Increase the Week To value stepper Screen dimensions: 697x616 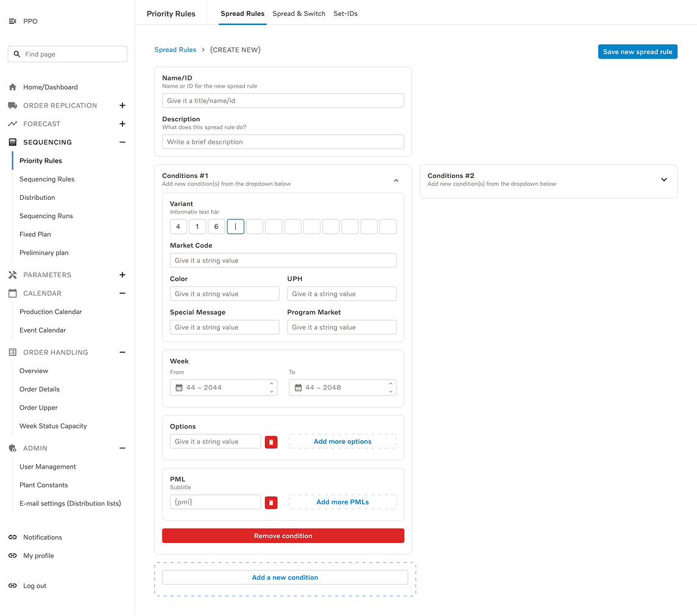(391, 384)
